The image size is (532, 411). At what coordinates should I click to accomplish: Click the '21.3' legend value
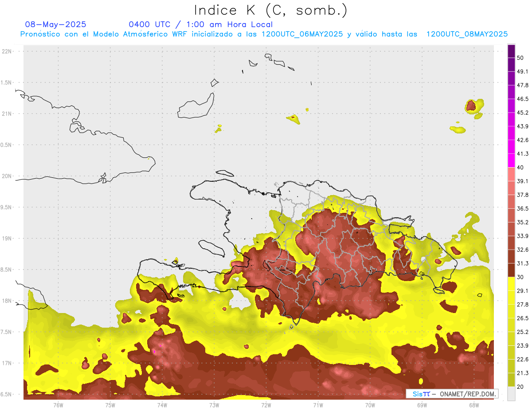(523, 373)
